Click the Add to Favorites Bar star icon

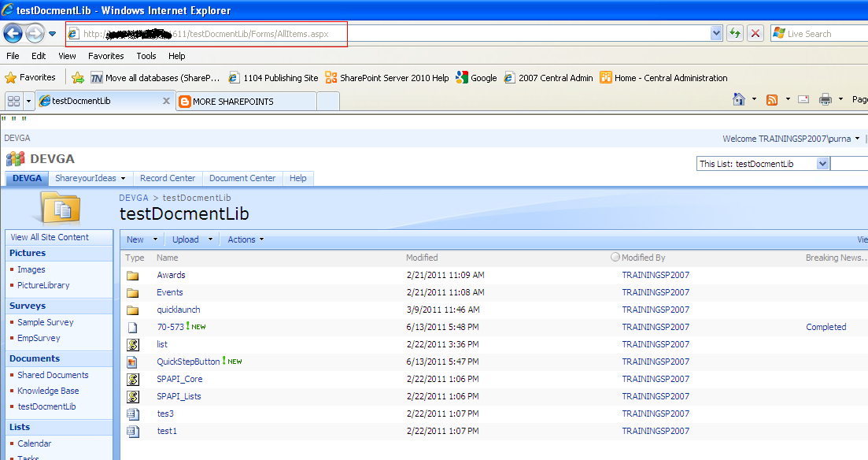point(78,78)
